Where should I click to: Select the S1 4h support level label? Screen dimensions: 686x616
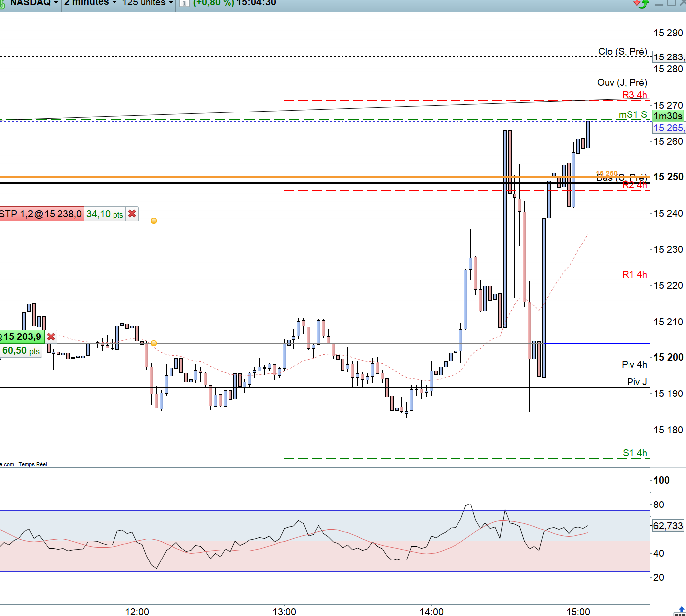[635, 453]
